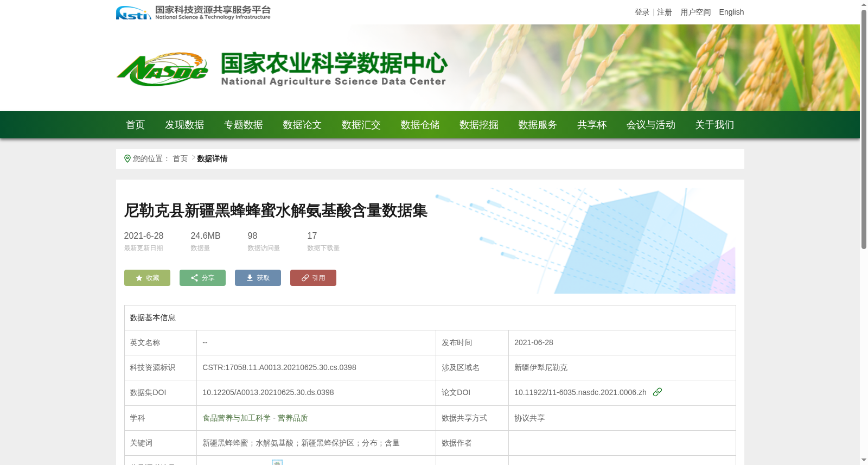Click the 获取 download button
Screen dimensions: 868x465
pos(258,278)
